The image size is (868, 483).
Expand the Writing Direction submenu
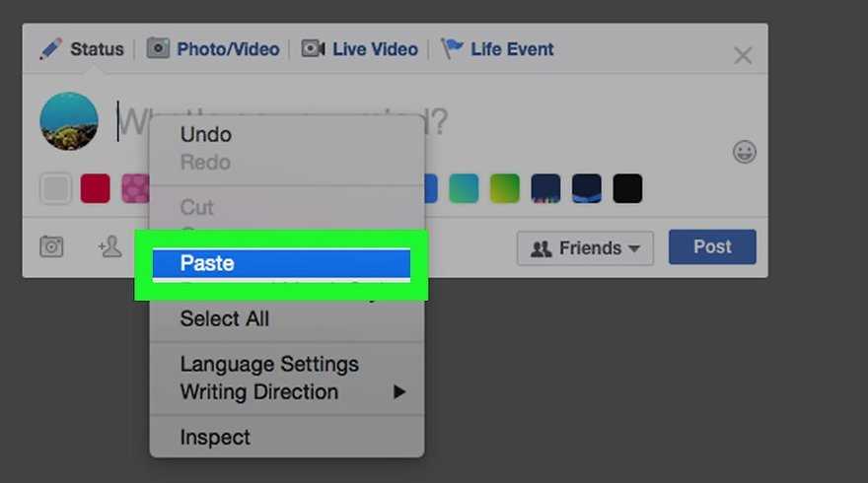(x=292, y=391)
